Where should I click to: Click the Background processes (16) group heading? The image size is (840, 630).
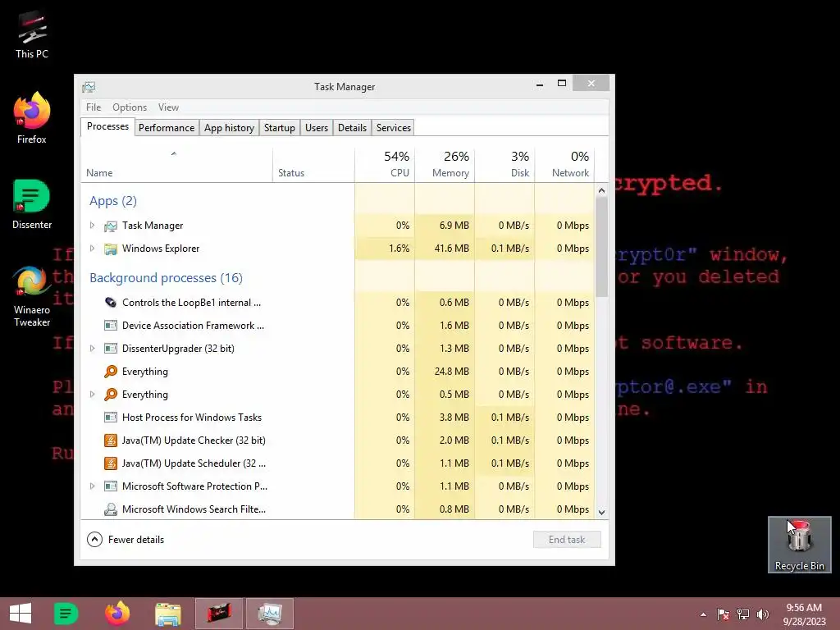point(166,278)
